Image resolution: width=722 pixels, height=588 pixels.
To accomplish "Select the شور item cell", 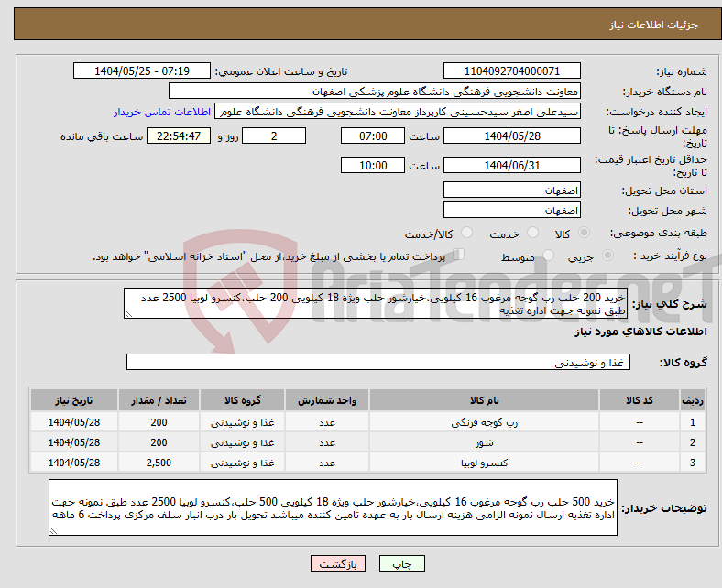I will click(x=484, y=442).
